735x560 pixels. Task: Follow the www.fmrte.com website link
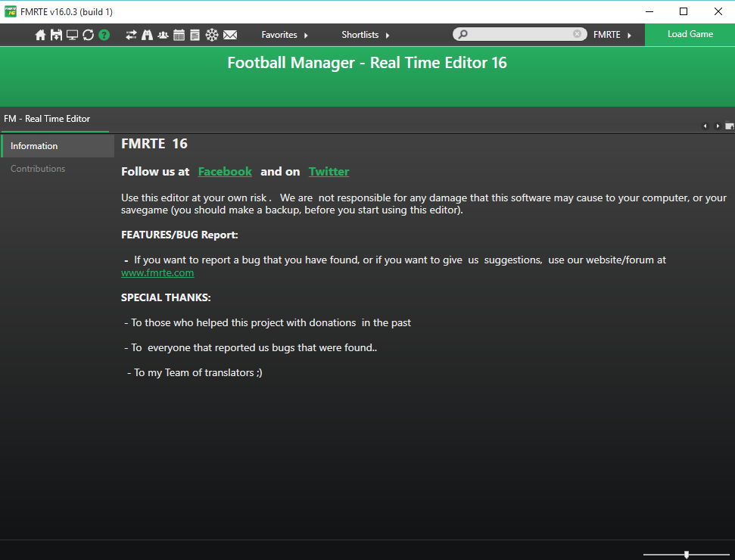pyautogui.click(x=157, y=273)
